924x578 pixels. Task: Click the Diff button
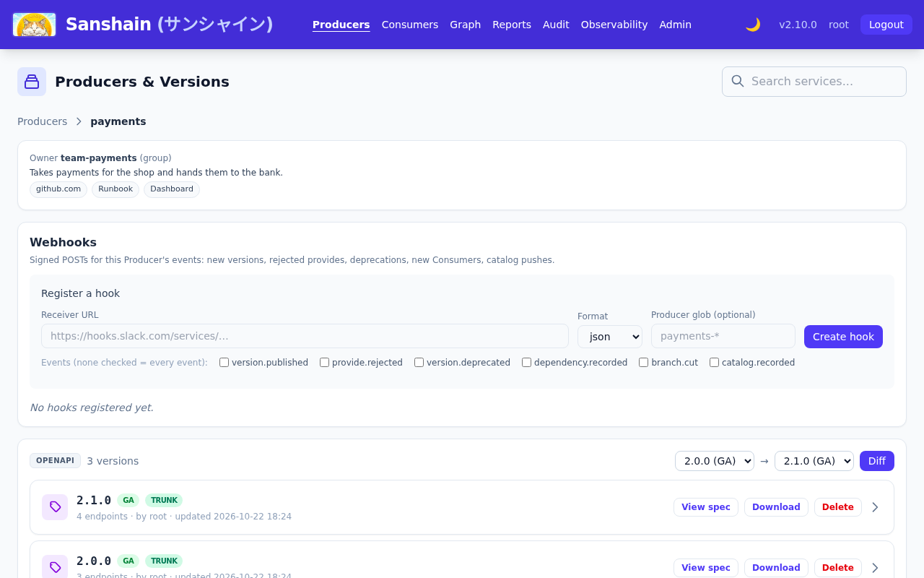click(x=877, y=461)
